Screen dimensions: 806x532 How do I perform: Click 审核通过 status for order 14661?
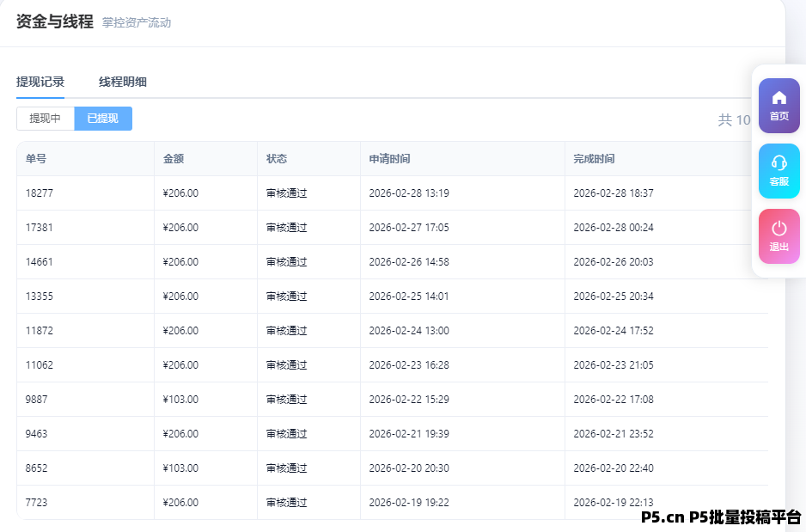click(x=286, y=262)
